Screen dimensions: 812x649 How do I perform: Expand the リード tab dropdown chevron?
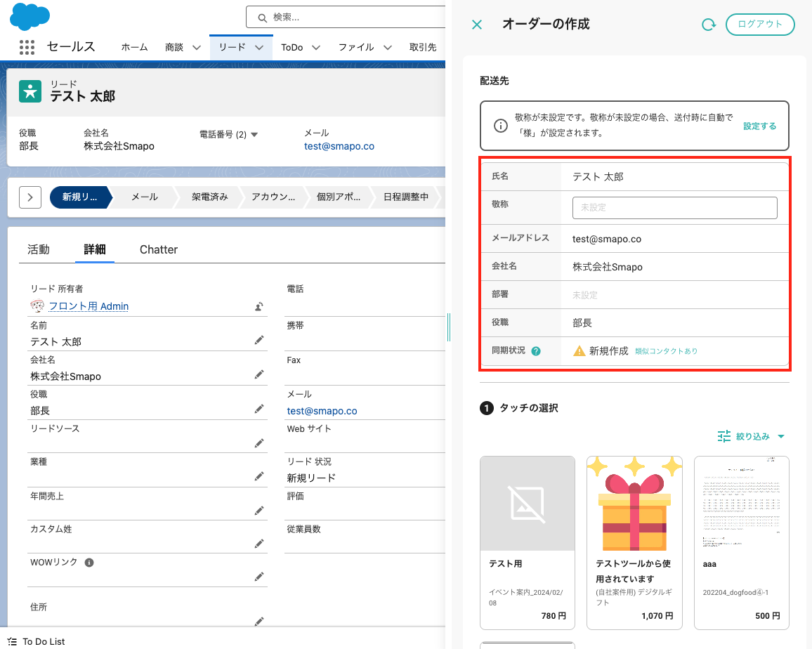coord(259,48)
